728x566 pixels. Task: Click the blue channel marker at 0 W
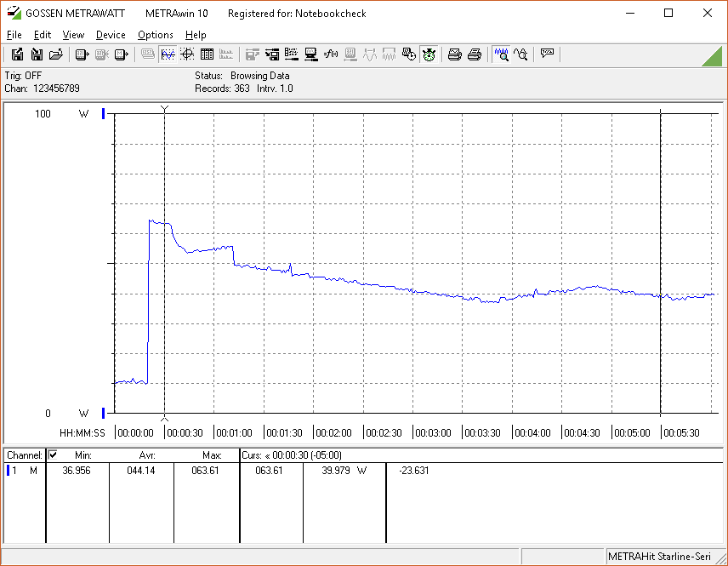pyautogui.click(x=104, y=413)
